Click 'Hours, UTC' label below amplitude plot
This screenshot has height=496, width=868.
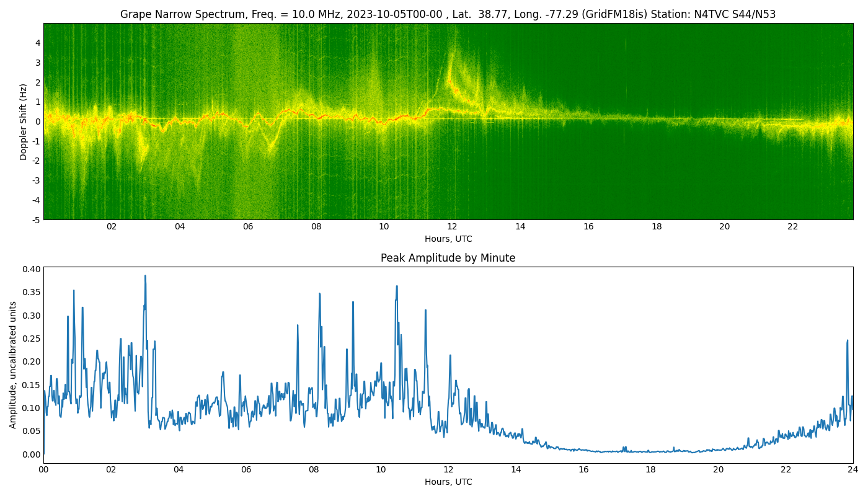pyautogui.click(x=448, y=482)
